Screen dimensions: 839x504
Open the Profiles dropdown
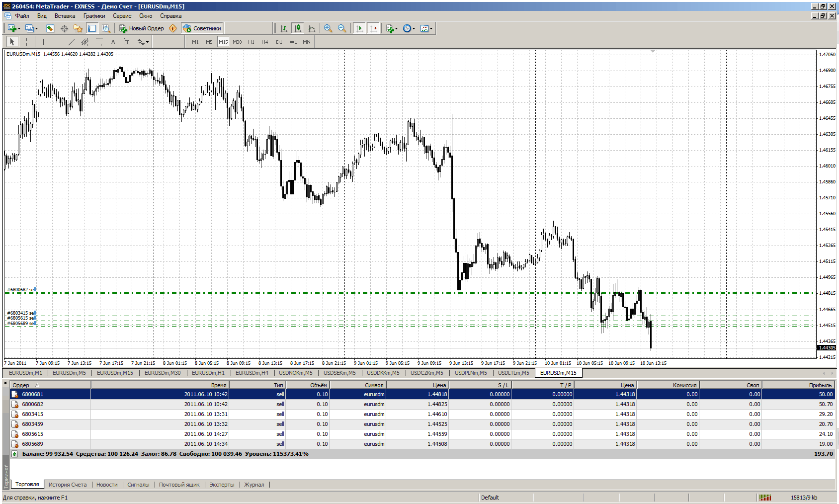point(31,28)
